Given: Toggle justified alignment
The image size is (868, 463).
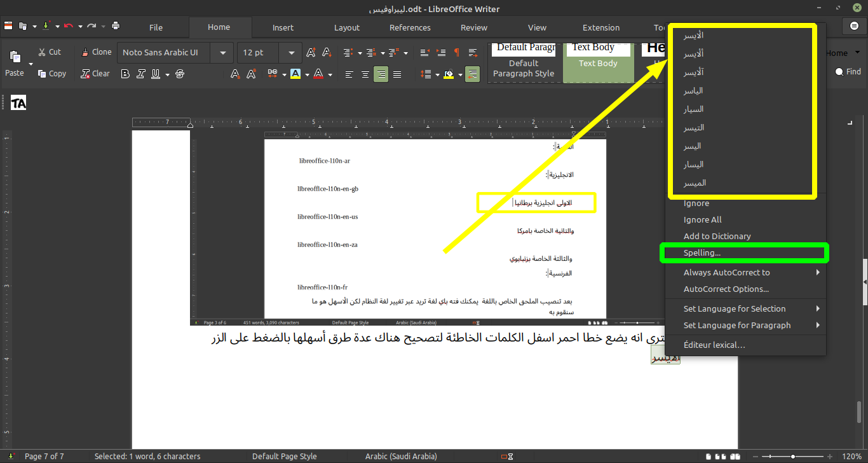Looking at the screenshot, I should pyautogui.click(x=397, y=74).
